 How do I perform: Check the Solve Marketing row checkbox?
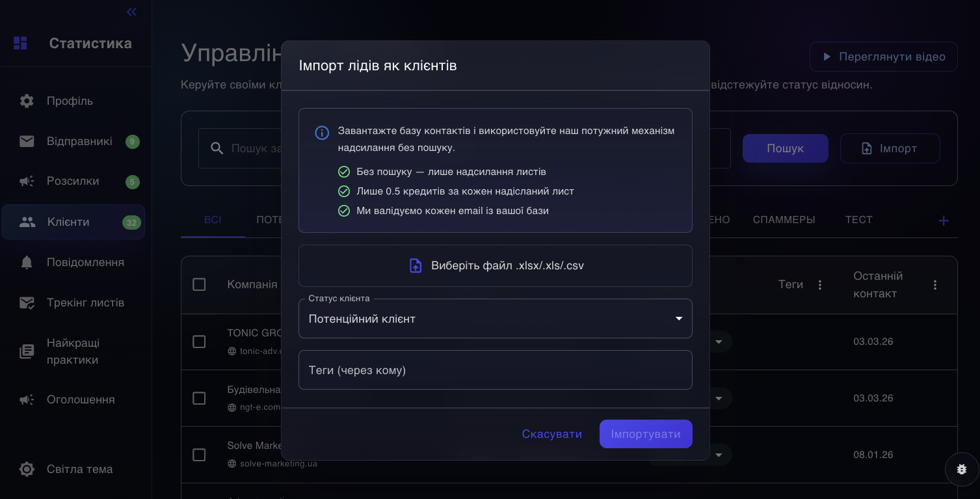(199, 454)
